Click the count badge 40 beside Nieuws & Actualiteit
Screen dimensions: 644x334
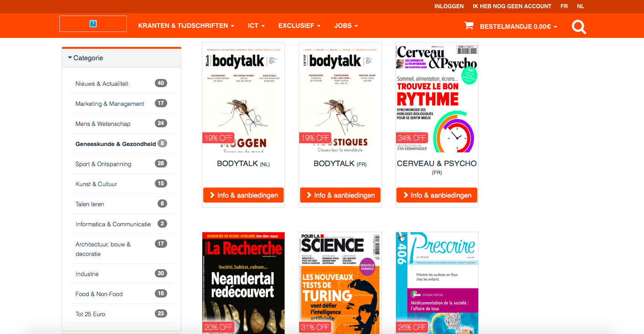(160, 83)
